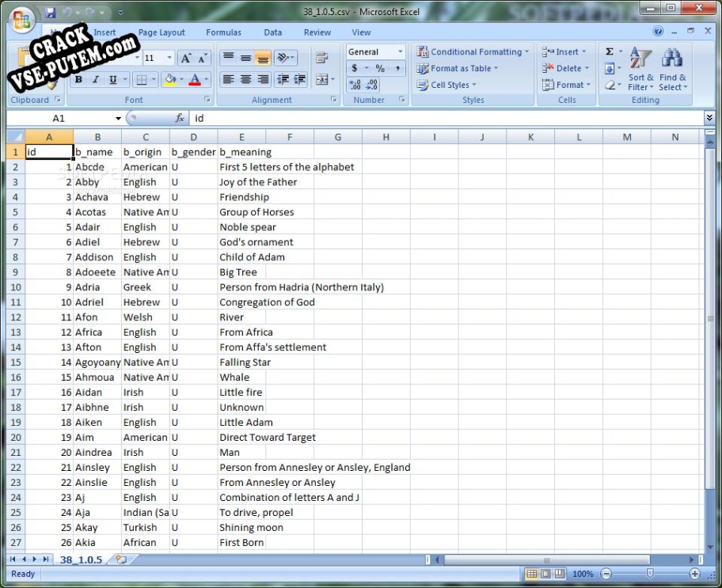Expand the Conditional Formatting menu
Screen dimensions: 722x588
(473, 51)
